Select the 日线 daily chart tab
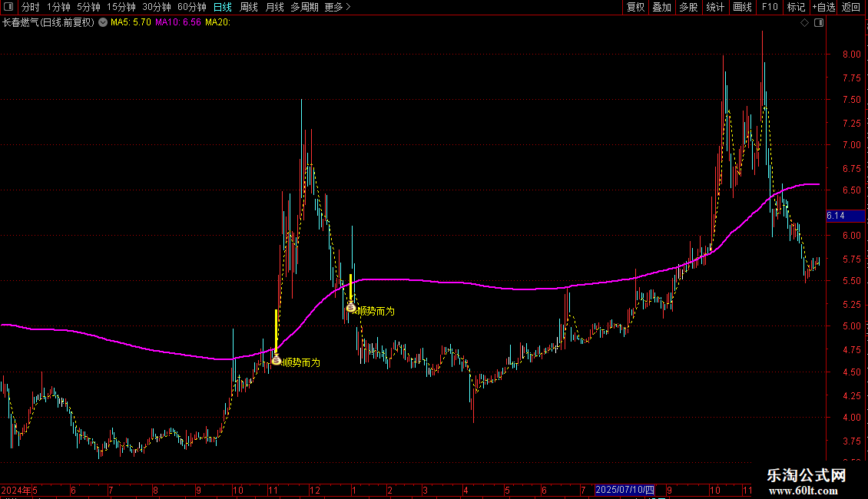868x499 pixels. tap(223, 7)
